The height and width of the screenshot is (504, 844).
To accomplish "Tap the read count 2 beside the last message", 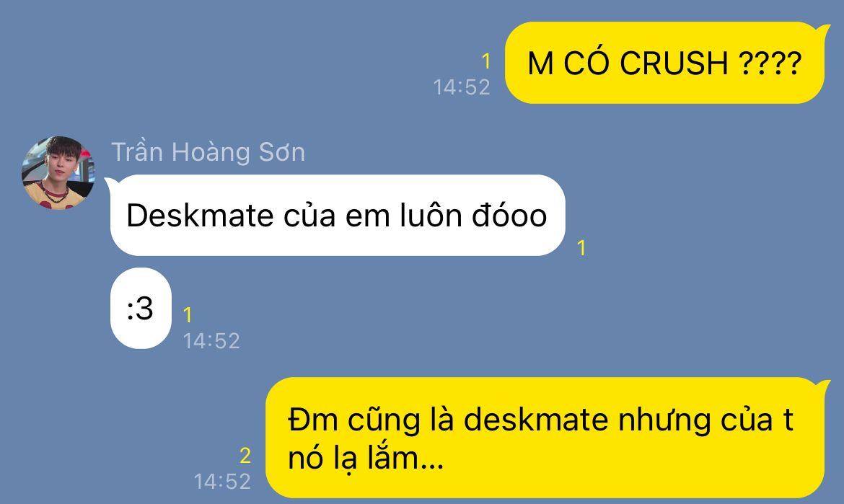I will tap(245, 456).
